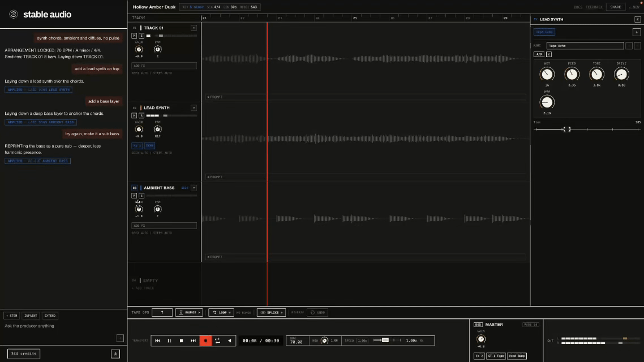Viewport: 644px width, 362px height.
Task: Open the user profile icon button
Action: click(115, 354)
